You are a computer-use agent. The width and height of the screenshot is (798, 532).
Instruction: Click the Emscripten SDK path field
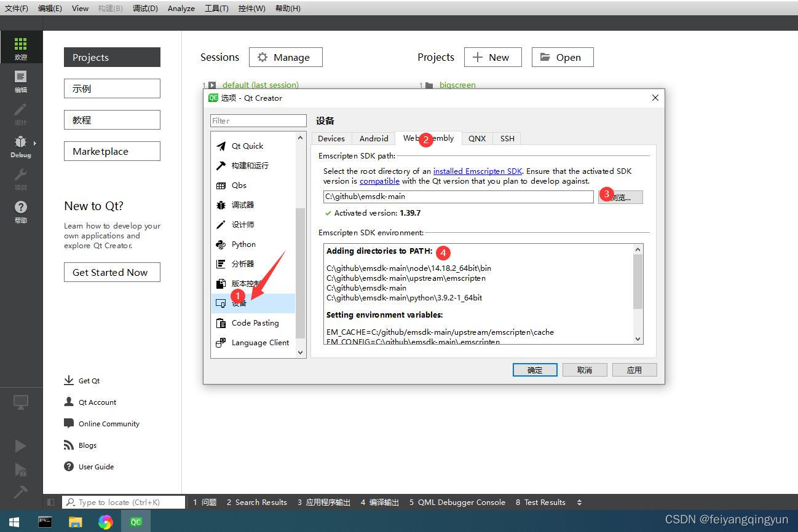click(x=458, y=197)
